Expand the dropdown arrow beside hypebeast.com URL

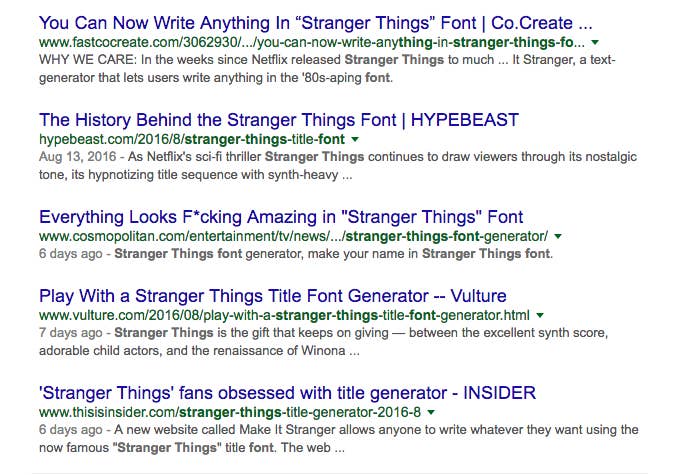[355, 139]
